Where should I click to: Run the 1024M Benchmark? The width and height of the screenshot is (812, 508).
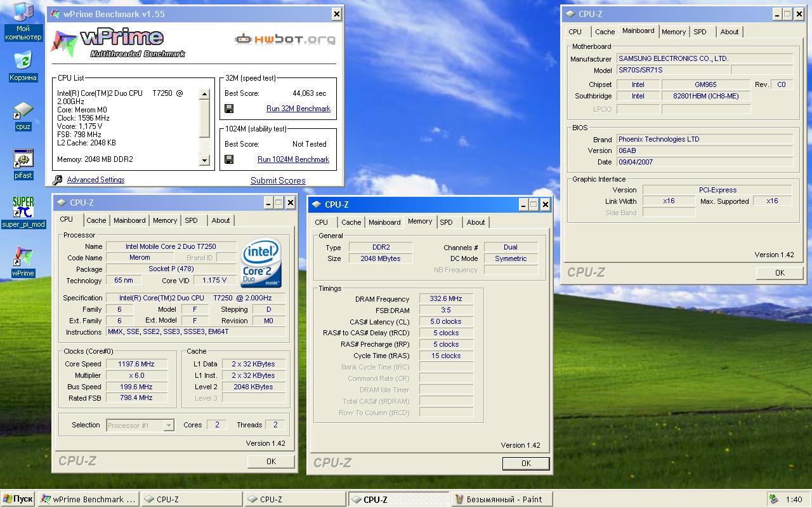(x=293, y=159)
